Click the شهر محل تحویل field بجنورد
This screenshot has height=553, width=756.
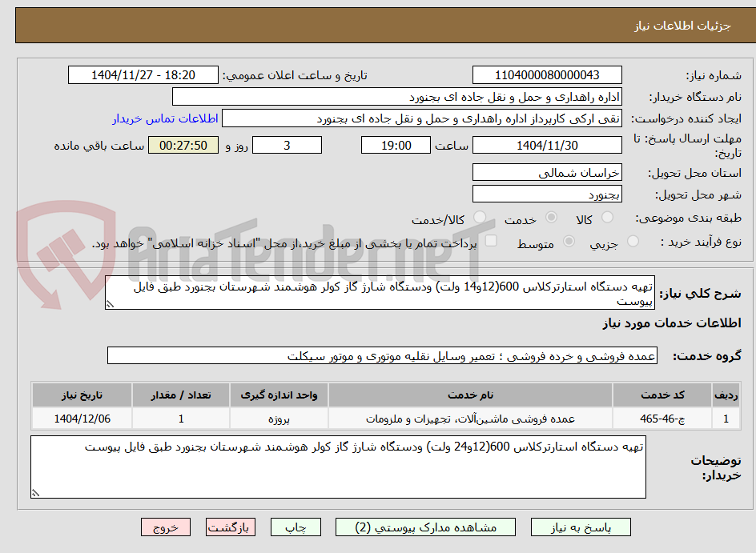click(547, 194)
